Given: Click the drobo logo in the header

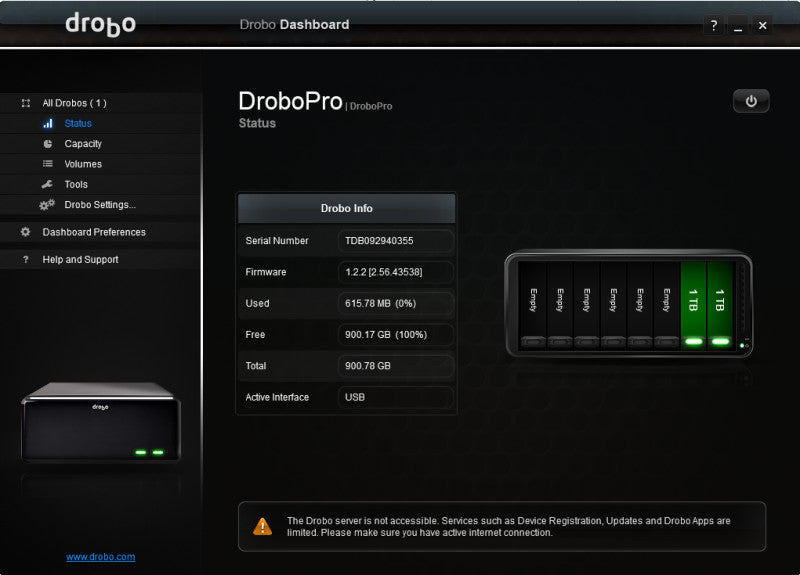Looking at the screenshot, I should tap(101, 24).
